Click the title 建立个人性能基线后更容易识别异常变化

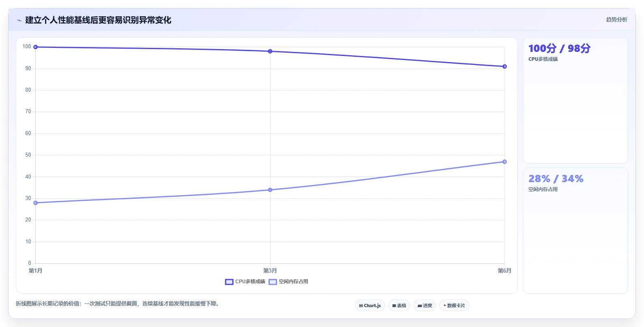(98, 20)
